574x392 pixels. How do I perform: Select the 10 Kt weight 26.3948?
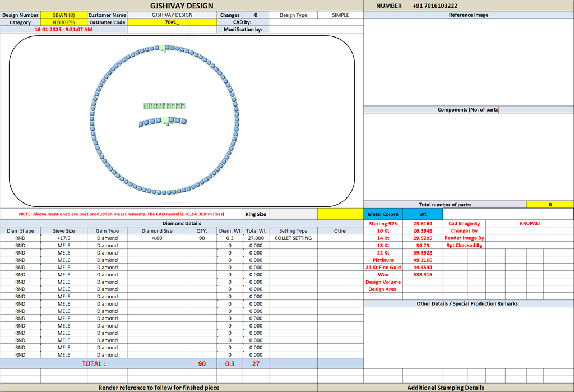pos(423,231)
